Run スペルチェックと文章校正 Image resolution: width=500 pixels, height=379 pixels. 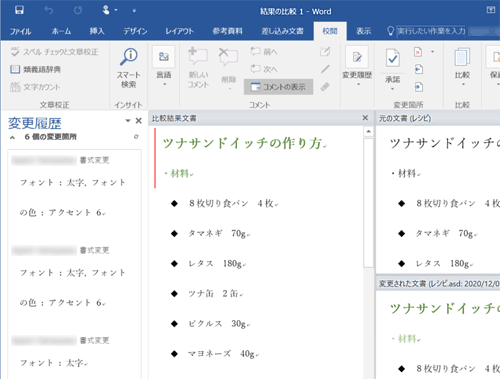[54, 52]
